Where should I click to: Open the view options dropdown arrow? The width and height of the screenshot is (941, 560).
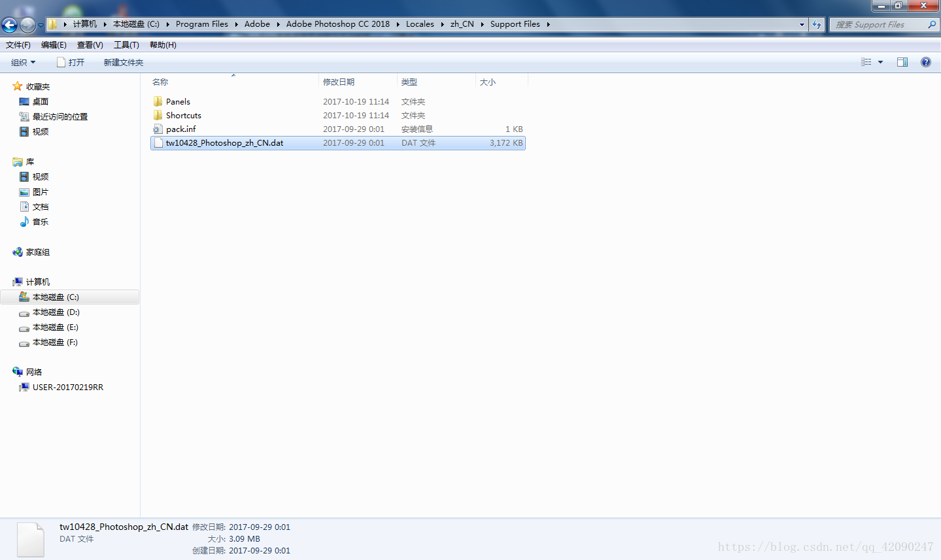[880, 62]
